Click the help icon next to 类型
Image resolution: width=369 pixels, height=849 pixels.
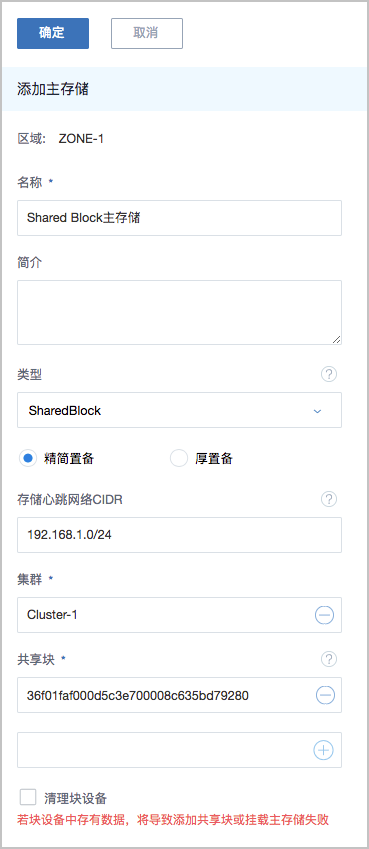click(x=329, y=374)
